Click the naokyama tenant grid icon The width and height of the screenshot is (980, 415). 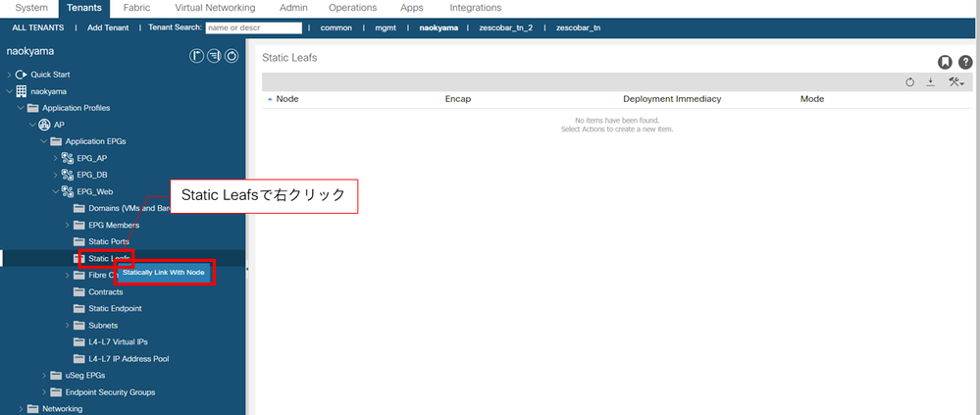point(22,91)
